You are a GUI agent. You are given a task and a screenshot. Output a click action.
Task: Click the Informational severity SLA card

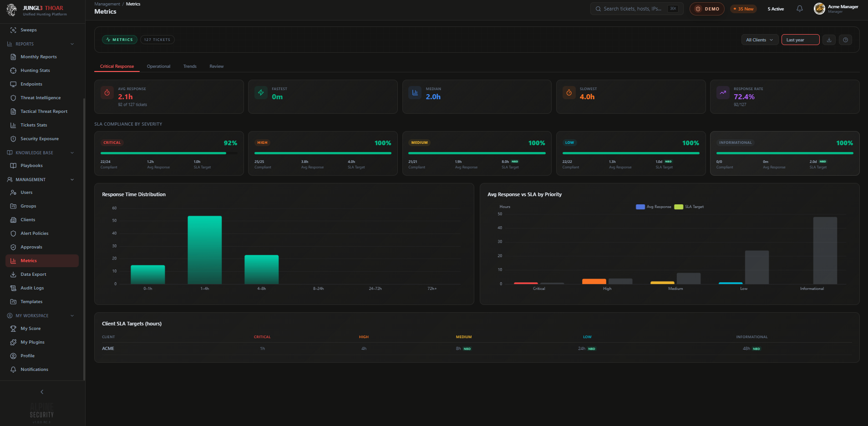point(784,153)
